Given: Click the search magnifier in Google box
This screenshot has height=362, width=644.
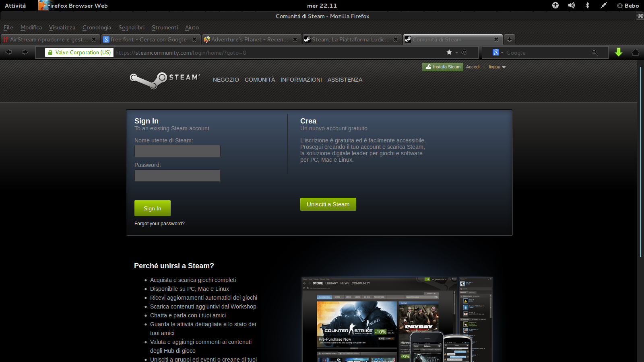Looking at the screenshot, I should (594, 52).
